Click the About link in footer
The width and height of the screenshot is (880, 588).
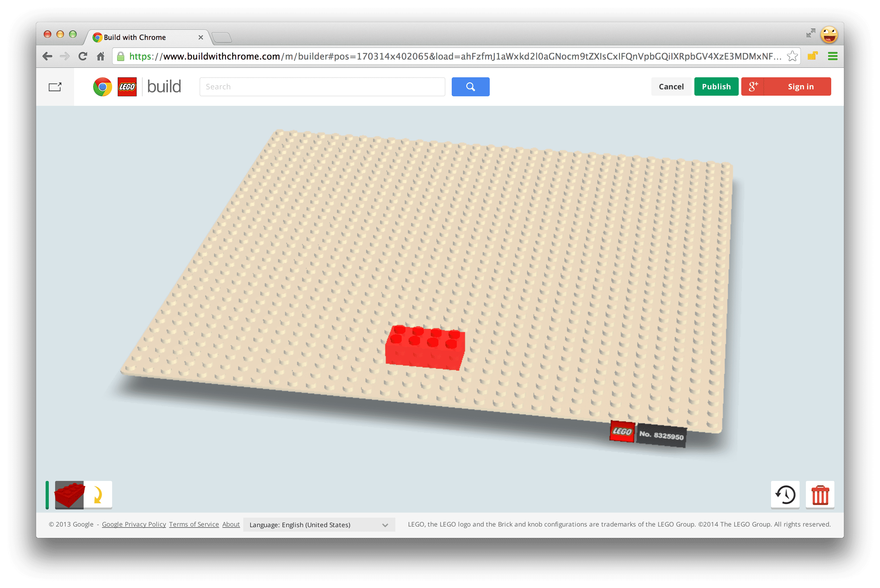[230, 524]
